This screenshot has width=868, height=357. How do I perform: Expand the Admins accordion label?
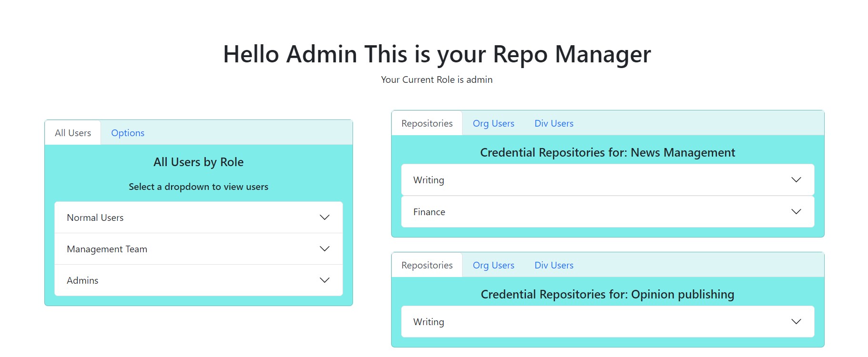pyautogui.click(x=82, y=280)
